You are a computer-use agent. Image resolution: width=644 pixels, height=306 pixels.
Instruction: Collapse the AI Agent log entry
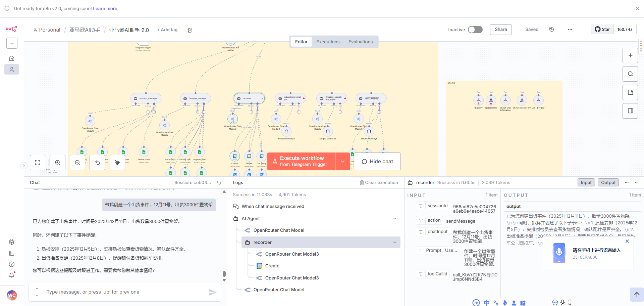click(x=394, y=219)
